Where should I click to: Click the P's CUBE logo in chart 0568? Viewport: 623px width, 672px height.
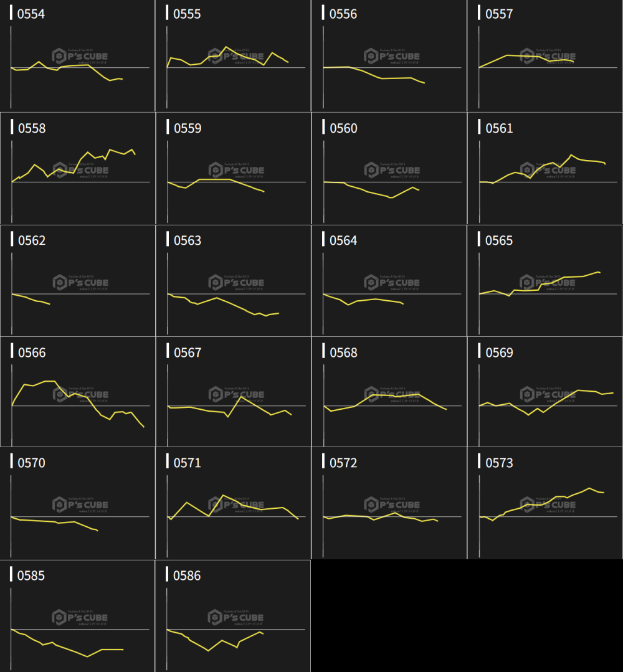point(392,395)
